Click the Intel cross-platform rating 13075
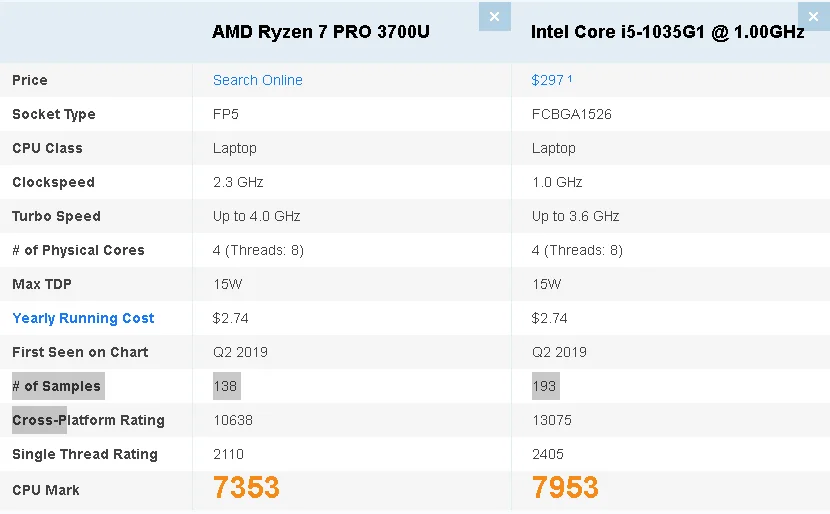 552,420
